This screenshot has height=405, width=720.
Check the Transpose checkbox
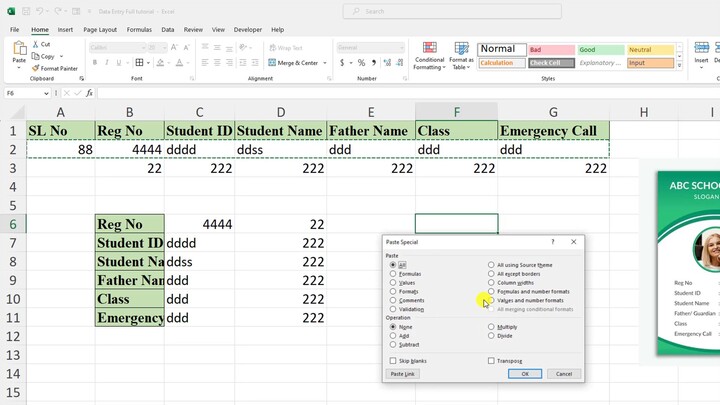491,361
